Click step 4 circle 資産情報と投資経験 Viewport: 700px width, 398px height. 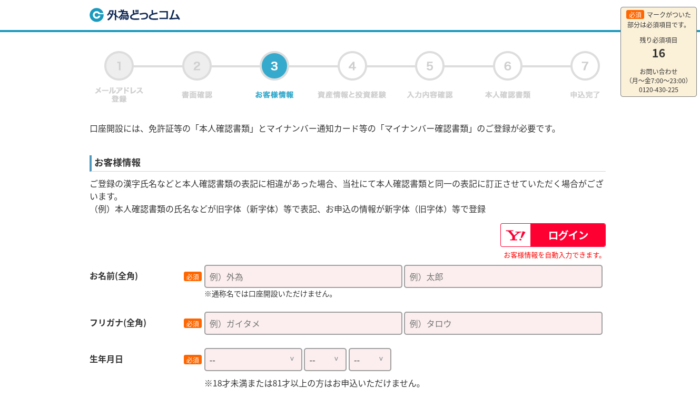pyautogui.click(x=352, y=66)
